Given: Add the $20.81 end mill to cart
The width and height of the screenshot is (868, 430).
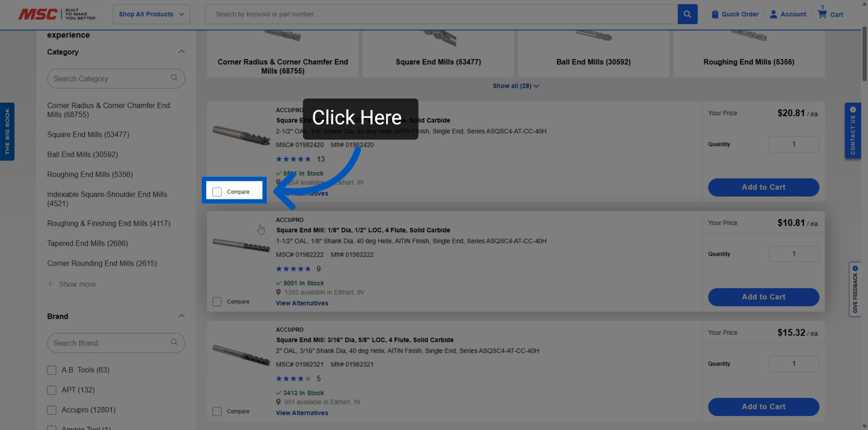Looking at the screenshot, I should (763, 187).
